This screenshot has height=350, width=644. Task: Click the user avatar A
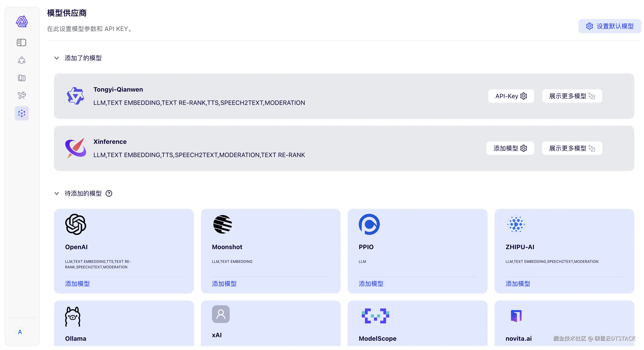click(20, 332)
